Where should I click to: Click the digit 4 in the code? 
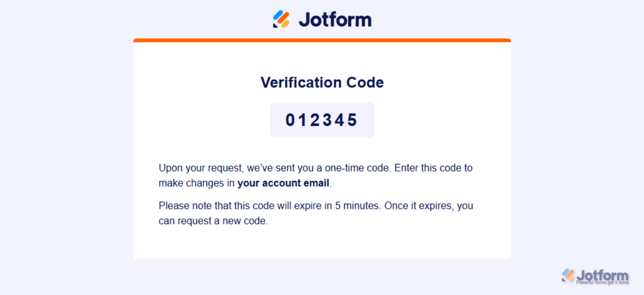click(340, 121)
